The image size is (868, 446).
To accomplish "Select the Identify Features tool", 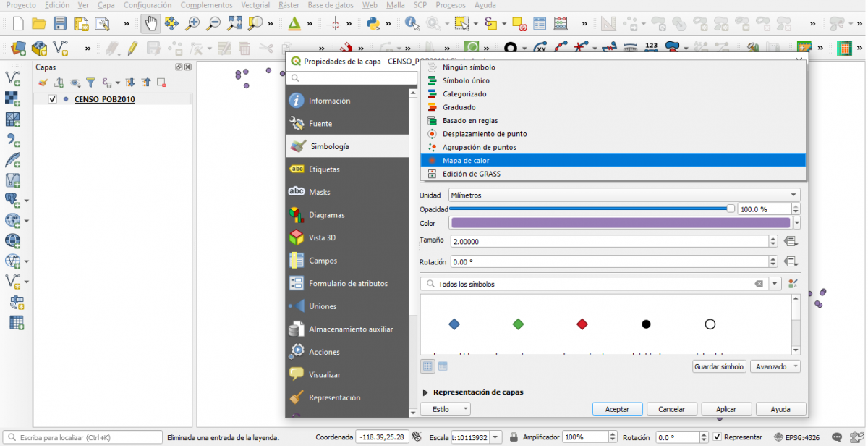I will point(412,23).
